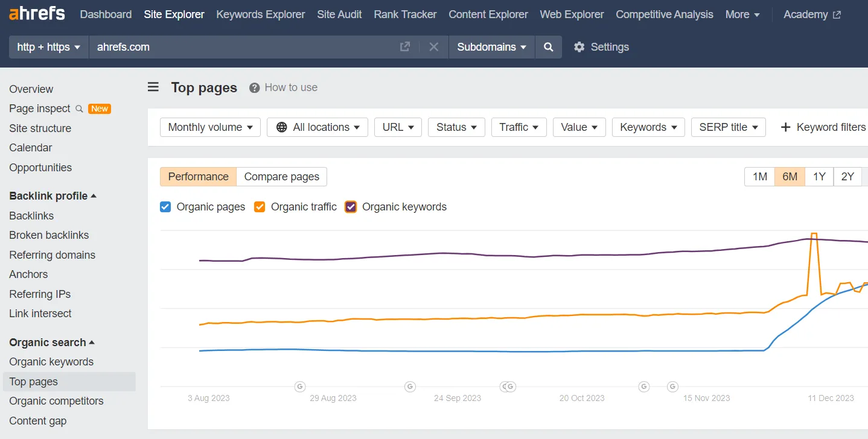Open Organic competitors in the sidebar

coord(56,401)
